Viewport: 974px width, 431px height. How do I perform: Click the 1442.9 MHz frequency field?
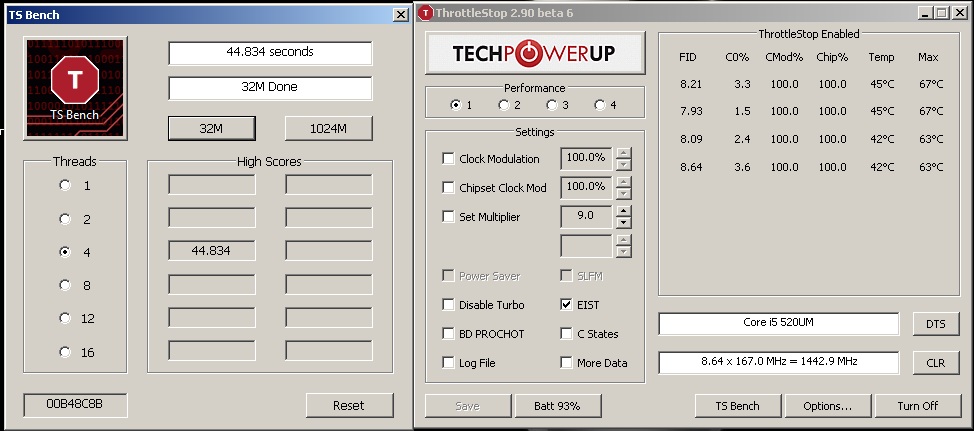[779, 363]
